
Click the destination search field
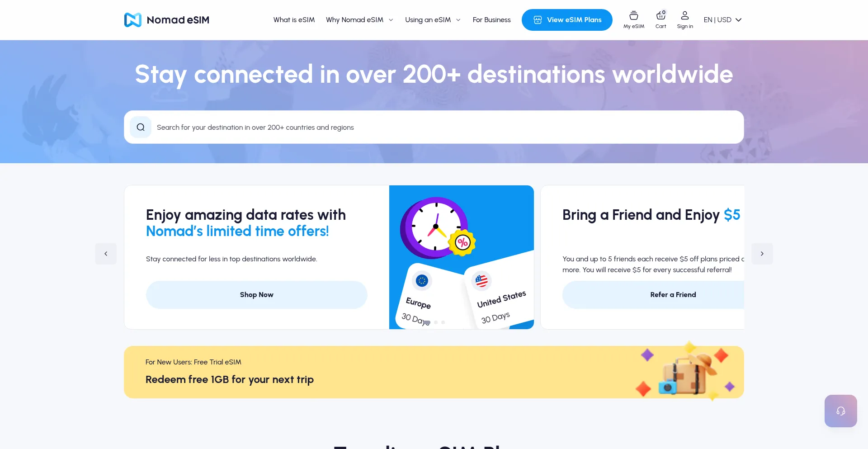[x=362, y=127]
